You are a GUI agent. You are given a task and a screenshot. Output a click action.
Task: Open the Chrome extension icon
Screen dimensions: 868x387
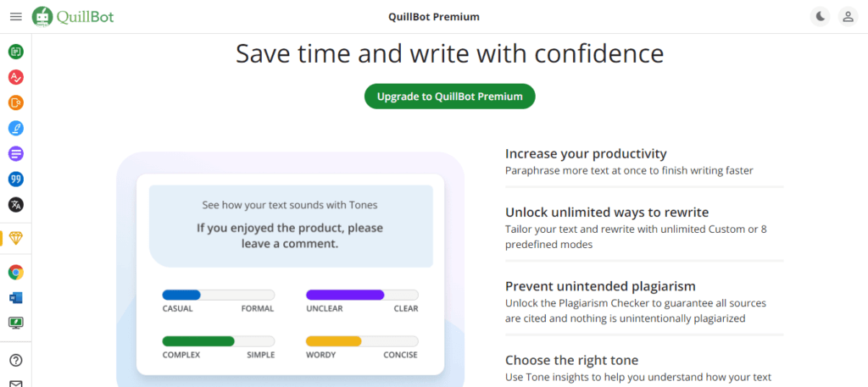click(15, 272)
